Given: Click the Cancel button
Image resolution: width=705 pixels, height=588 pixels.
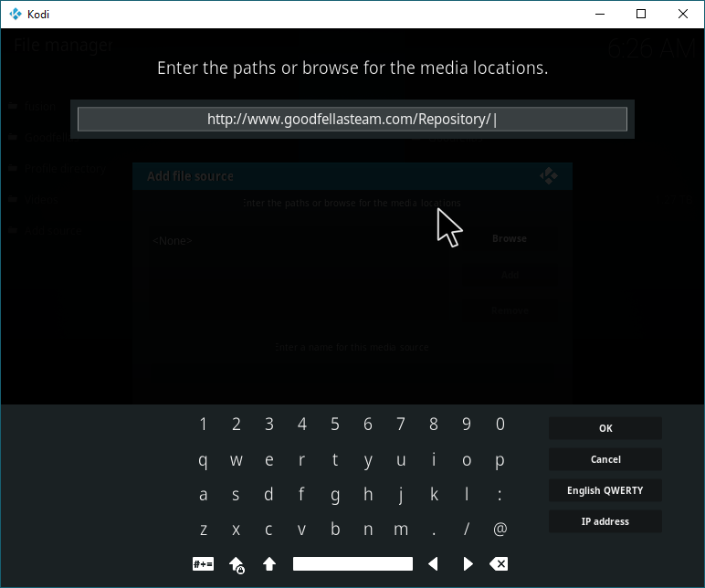Looking at the screenshot, I should click(x=605, y=459).
